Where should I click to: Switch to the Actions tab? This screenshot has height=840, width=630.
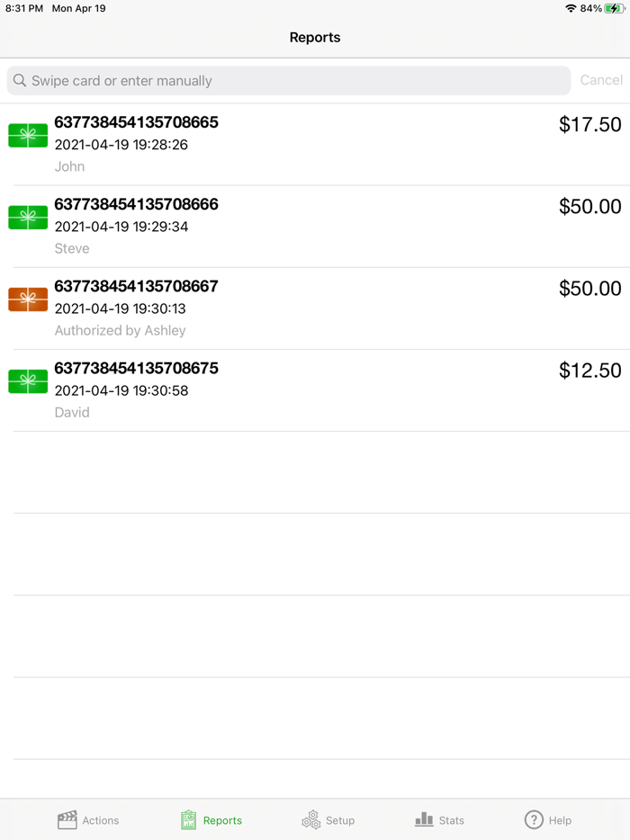(87, 819)
